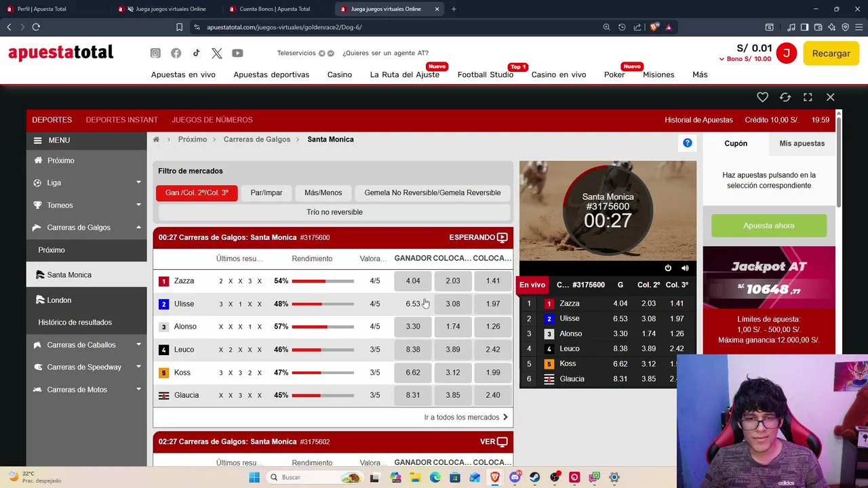This screenshot has height=488, width=868.
Task: Click Zazza's rendimiento progress bar
Action: [323, 281]
